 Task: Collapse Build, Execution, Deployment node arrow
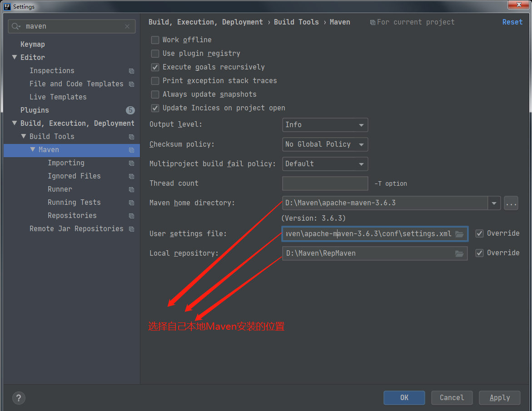15,123
